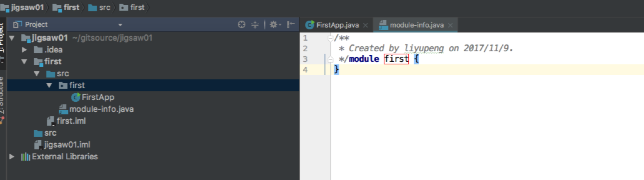Hide the Project panel with the hide icon
The image size is (644, 180).
290,24
